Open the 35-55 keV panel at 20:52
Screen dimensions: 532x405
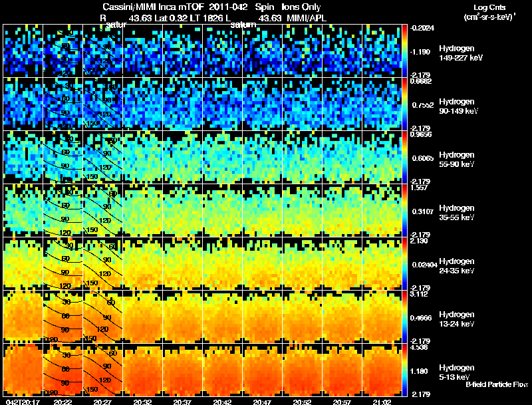(303, 211)
